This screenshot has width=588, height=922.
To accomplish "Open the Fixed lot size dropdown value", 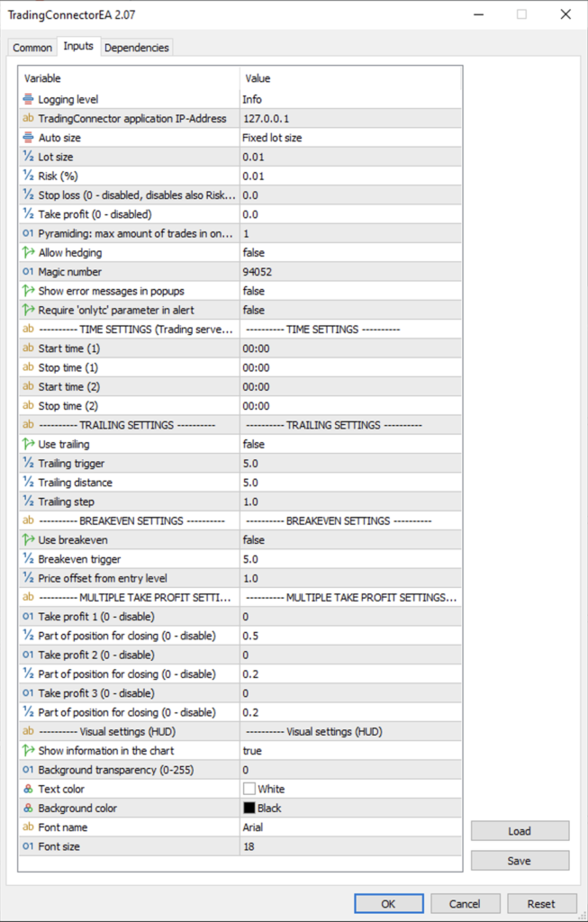I will coord(272,138).
